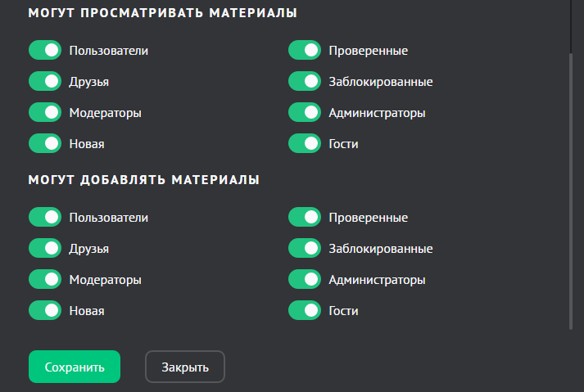Switch off Новая in viewing section
This screenshot has height=392, width=584.
click(x=45, y=144)
